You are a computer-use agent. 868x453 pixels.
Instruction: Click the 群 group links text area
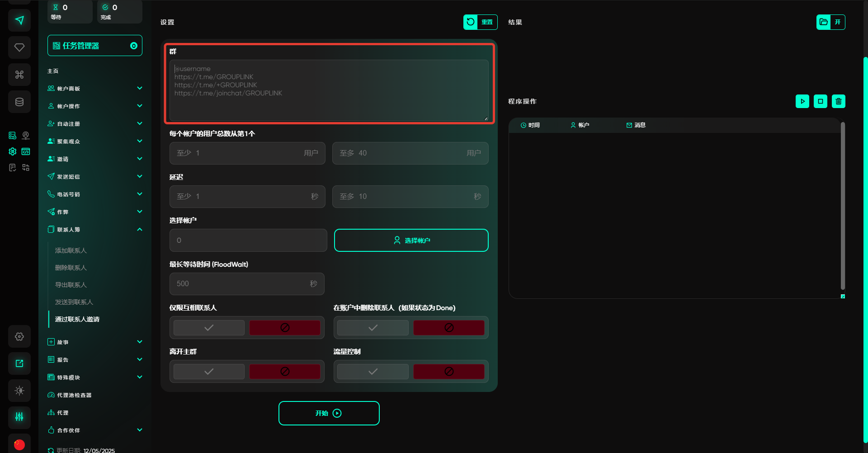pos(329,90)
